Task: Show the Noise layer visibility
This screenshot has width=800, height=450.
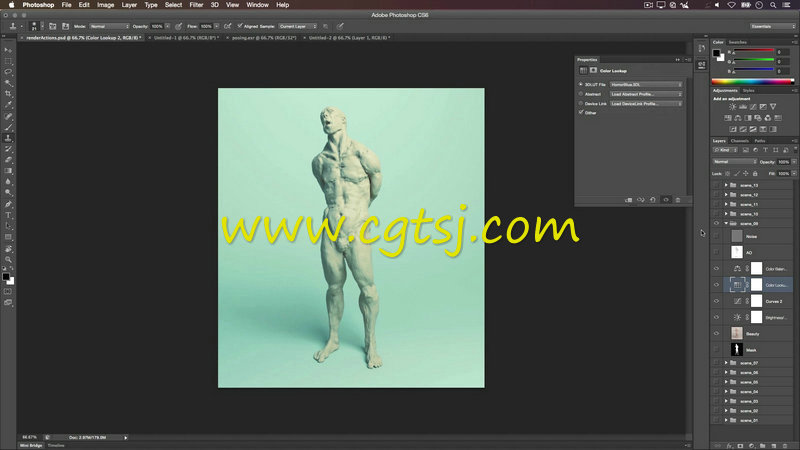Action: tap(716, 236)
